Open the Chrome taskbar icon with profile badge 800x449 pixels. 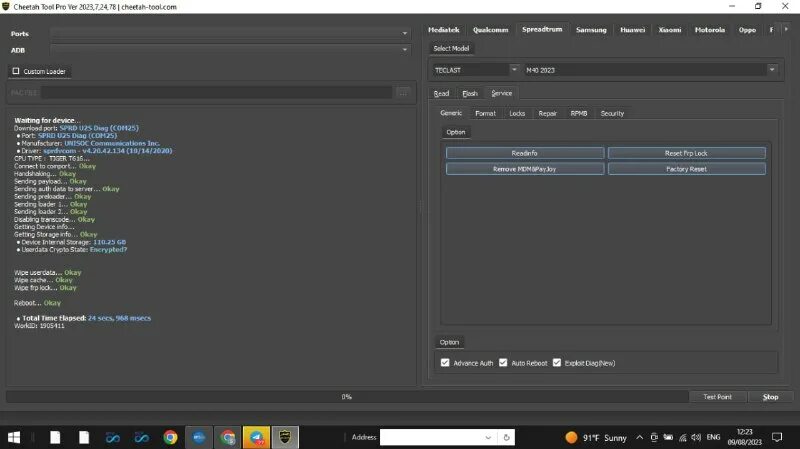228,437
